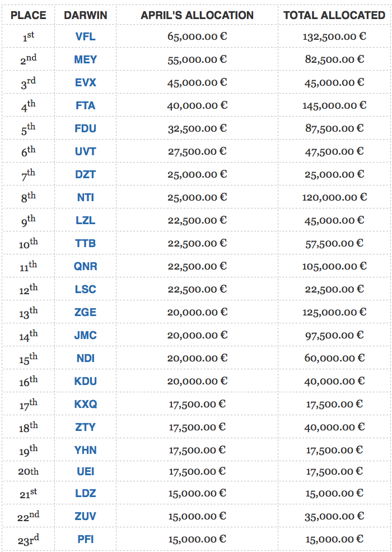This screenshot has height=552, width=392.
Task: Select the FTA darwin link
Action: point(85,106)
